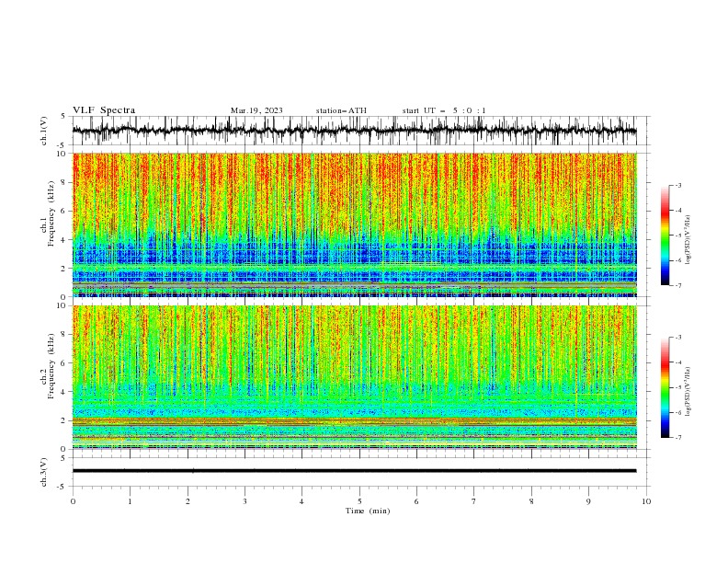Click the ch.2 color bar 'log(PSD)(V²/Hz)' label
The image size is (728, 563).
688,392
